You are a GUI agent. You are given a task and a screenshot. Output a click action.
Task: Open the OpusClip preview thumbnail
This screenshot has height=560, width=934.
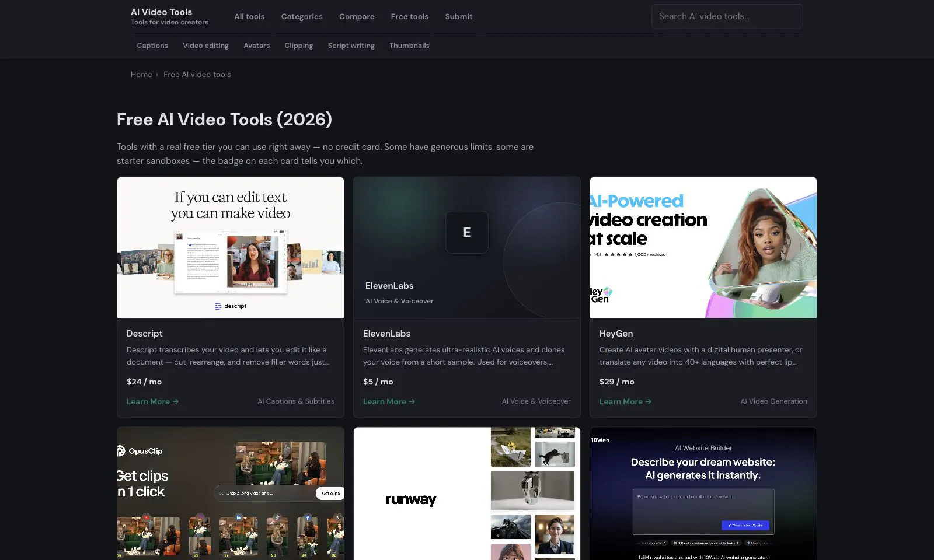click(x=231, y=494)
